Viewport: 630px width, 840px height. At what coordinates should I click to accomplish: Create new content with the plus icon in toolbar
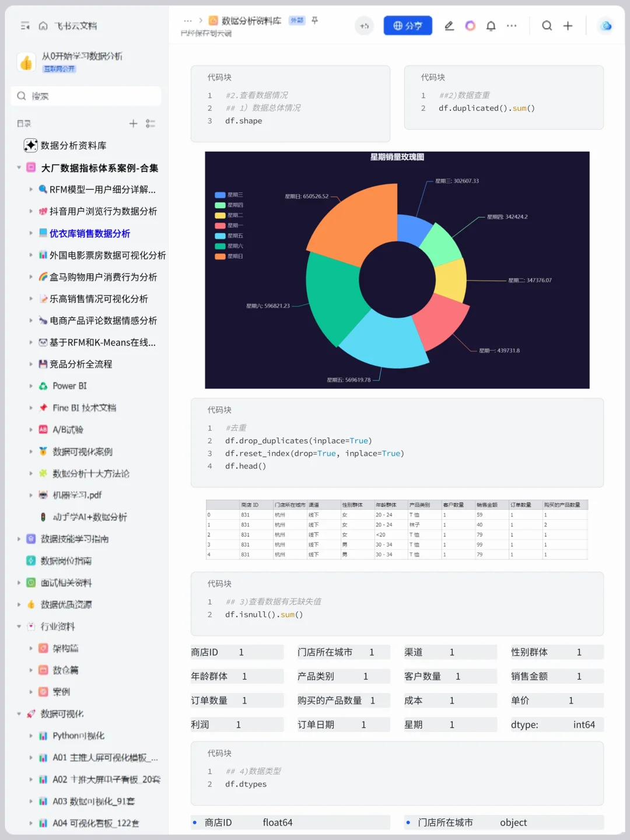point(568,26)
